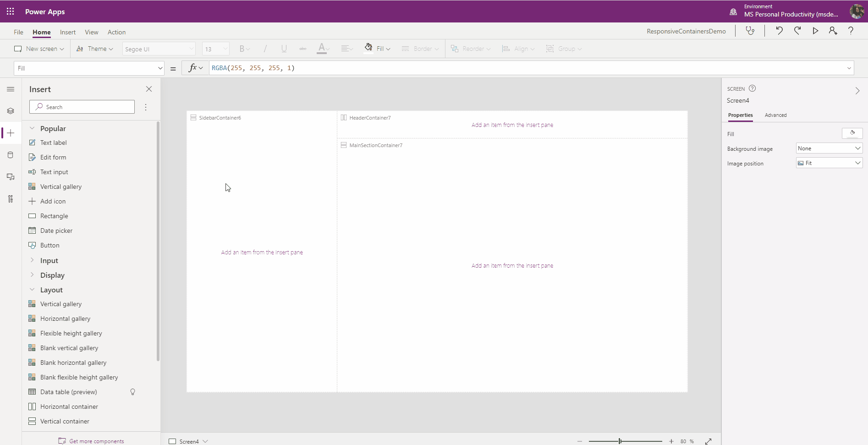Switch to the Advanced tab
Viewport: 868px width, 445px height.
775,115
